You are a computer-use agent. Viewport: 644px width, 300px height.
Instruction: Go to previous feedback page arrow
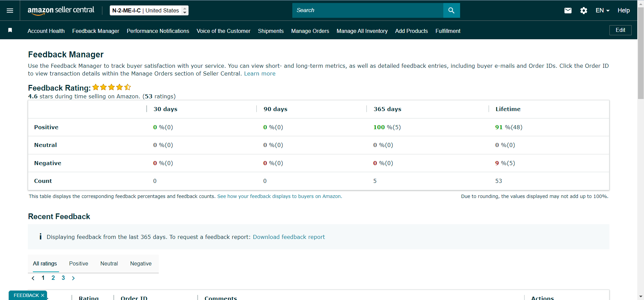[33, 278]
